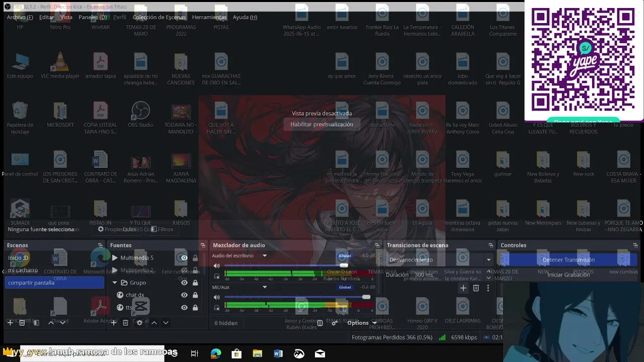
Task: Open transition properties three-dot menu
Action: (488, 288)
